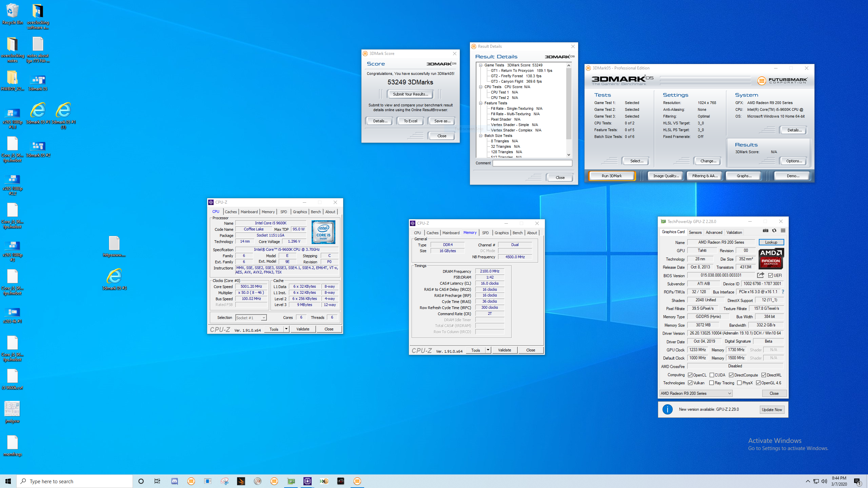
Task: Open the notifications action center icon
Action: pos(857,481)
